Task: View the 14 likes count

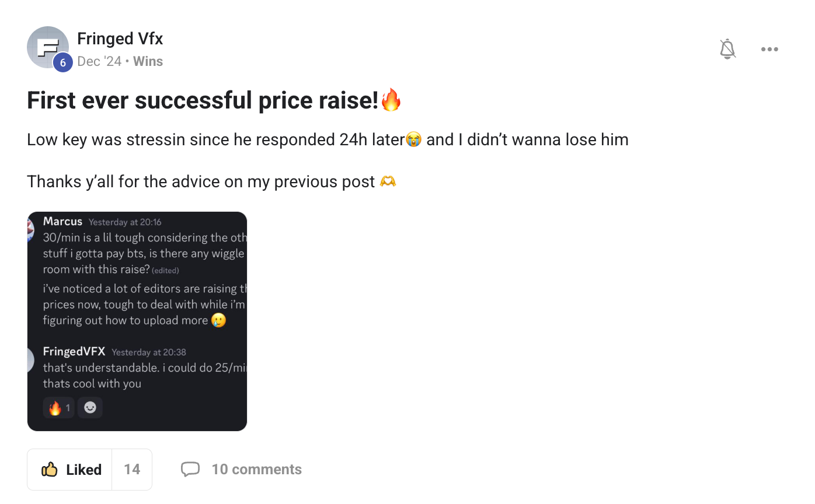Action: point(132,470)
